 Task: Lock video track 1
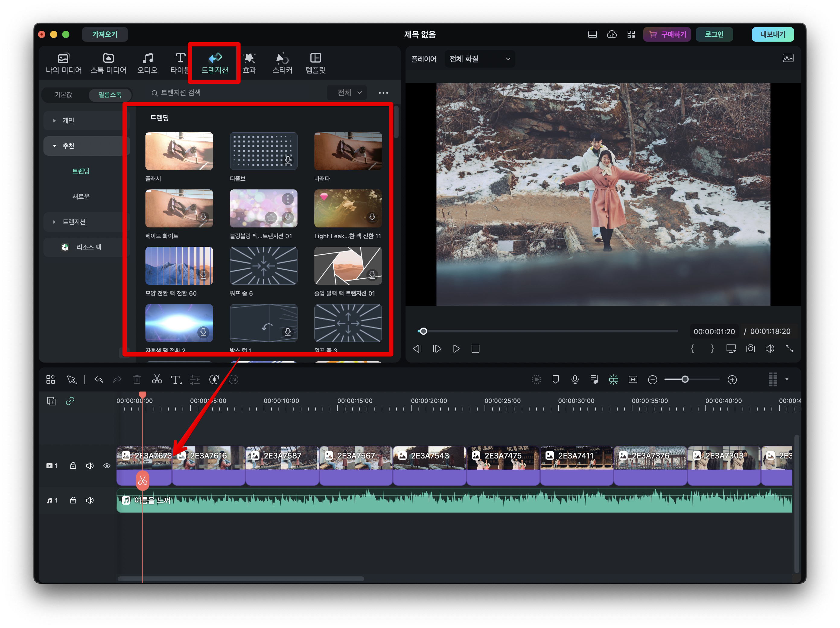point(73,465)
